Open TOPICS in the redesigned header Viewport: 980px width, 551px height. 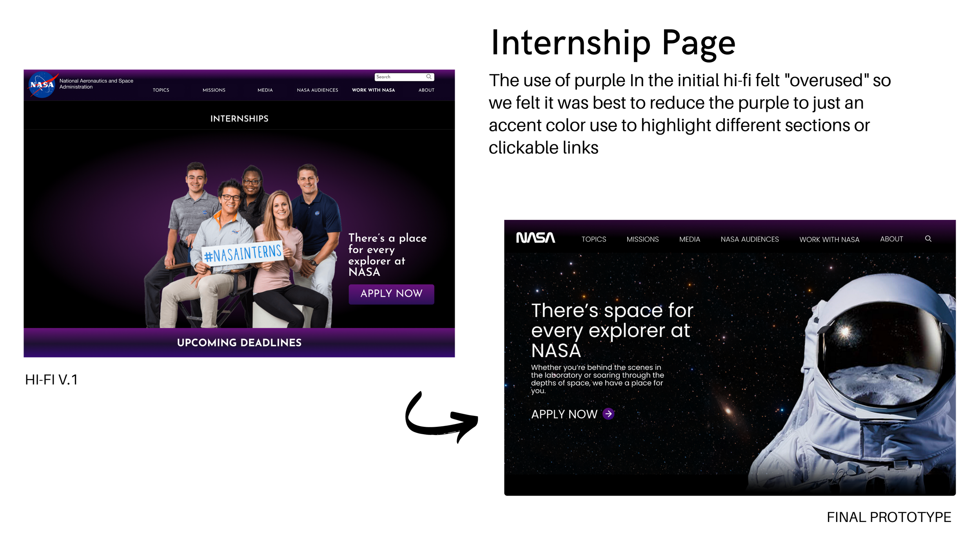[x=593, y=239]
